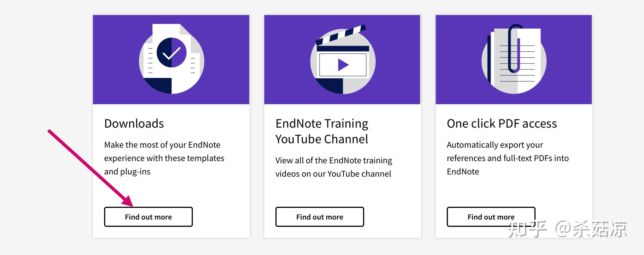Select the Downloads heading
Image resolution: width=644 pixels, height=255 pixels.
coord(134,124)
